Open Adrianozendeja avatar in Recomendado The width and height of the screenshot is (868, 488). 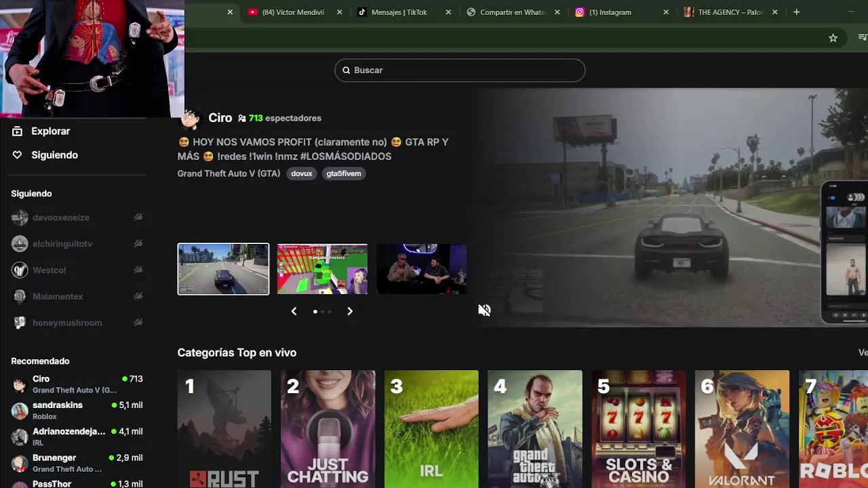pyautogui.click(x=20, y=436)
